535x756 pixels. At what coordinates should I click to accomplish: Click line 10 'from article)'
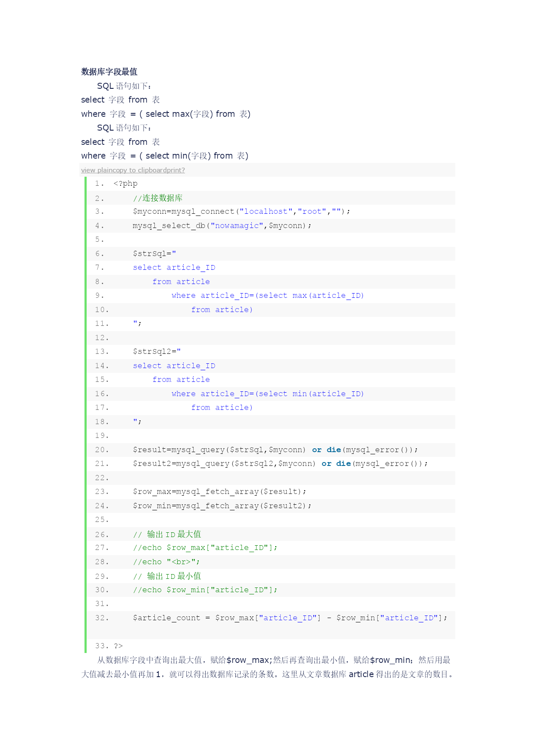click(222, 310)
